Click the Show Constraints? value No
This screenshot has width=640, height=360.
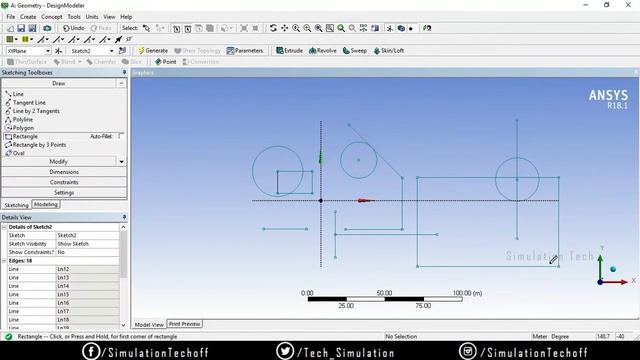(87, 252)
